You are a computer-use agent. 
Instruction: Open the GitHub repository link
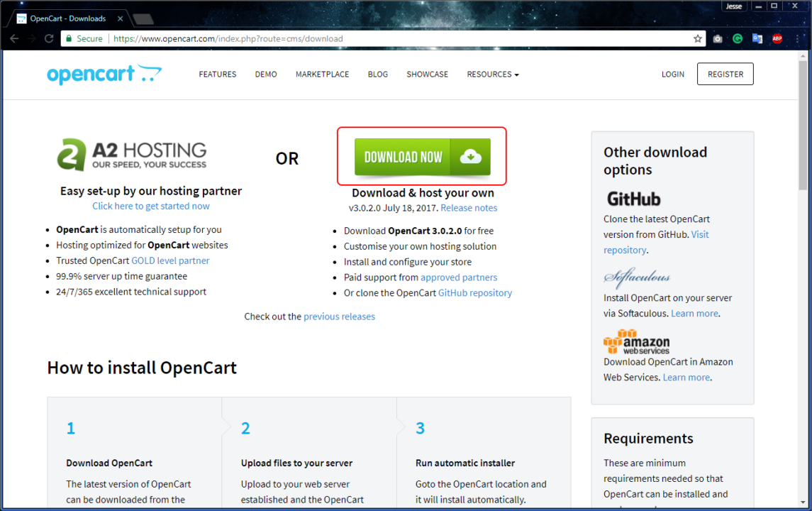pos(475,293)
